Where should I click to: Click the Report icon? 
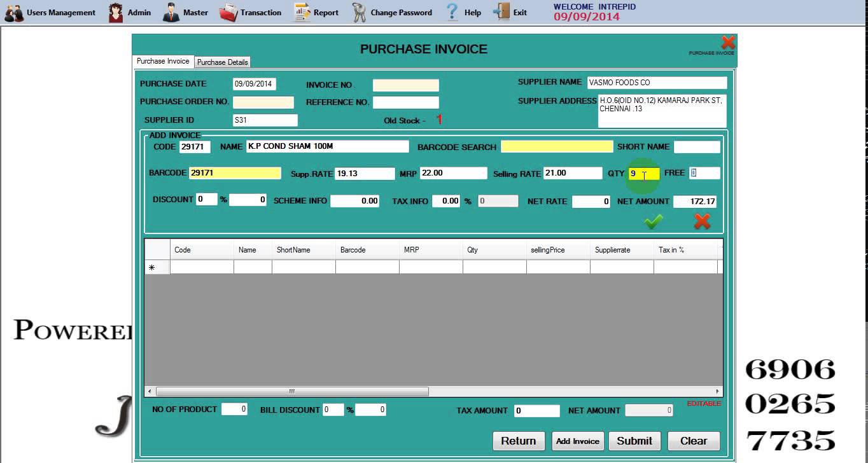pos(302,13)
